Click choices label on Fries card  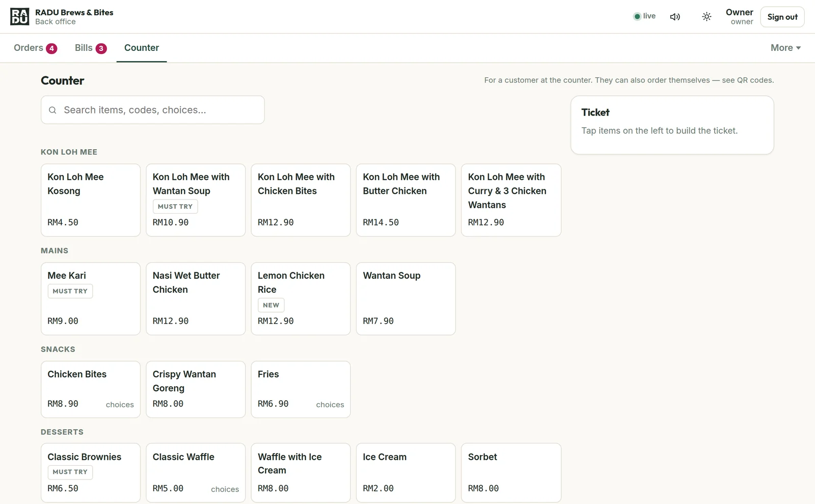pyautogui.click(x=330, y=405)
